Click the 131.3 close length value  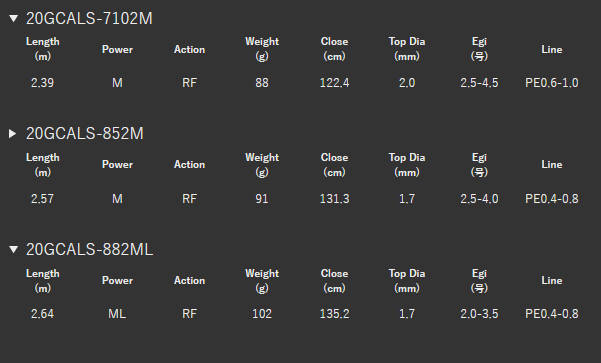tap(334, 199)
